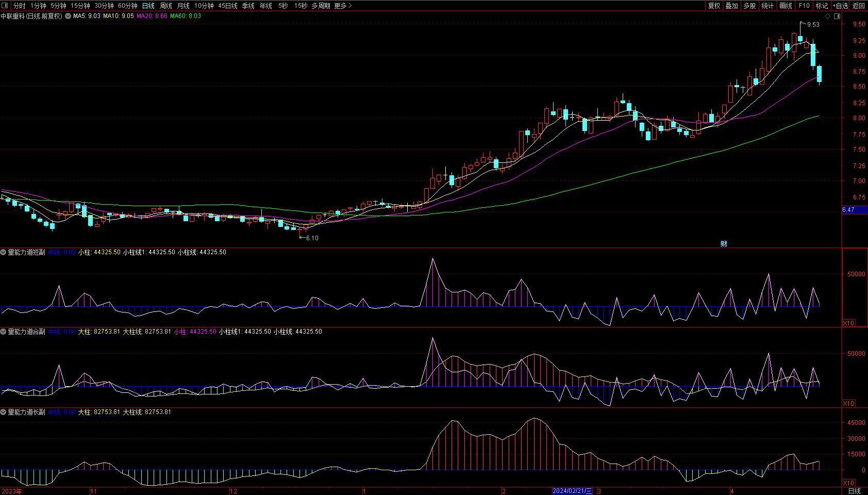Image resolution: width=868 pixels, height=495 pixels.
Task: Expand the main chart indicator dropdown arrow
Action: point(68,16)
